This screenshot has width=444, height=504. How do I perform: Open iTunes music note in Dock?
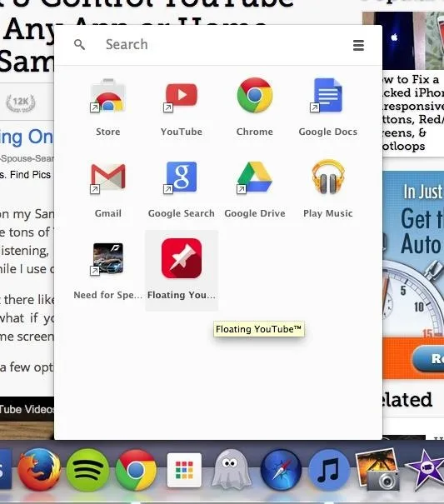pyautogui.click(x=328, y=470)
